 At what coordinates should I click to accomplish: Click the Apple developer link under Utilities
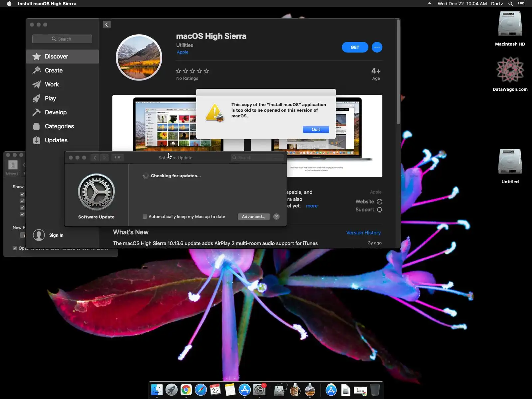(x=183, y=52)
